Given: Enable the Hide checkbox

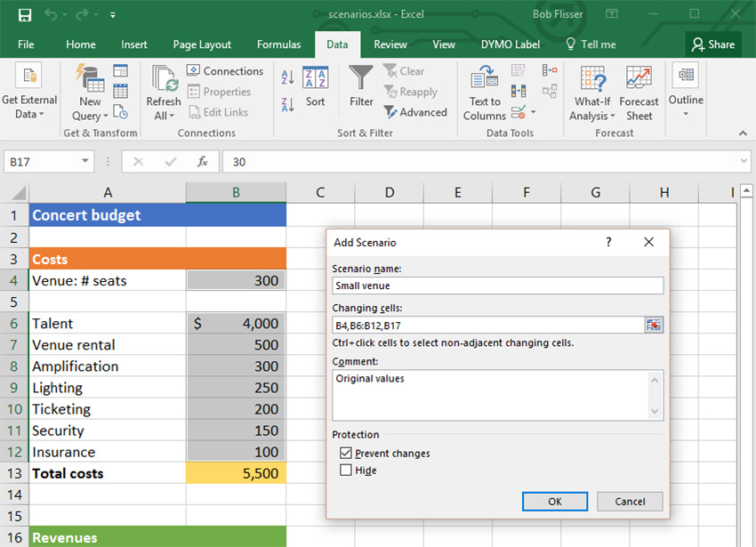Looking at the screenshot, I should [x=346, y=470].
